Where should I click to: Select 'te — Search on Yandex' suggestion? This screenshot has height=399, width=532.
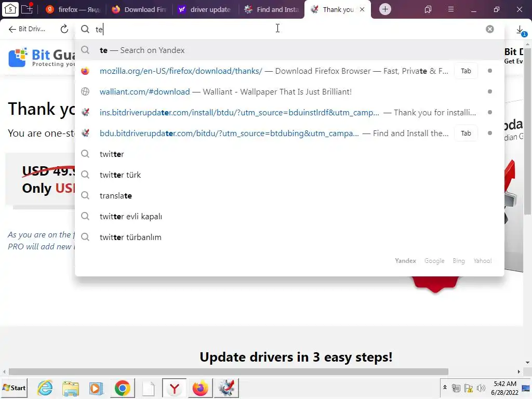[289, 50]
